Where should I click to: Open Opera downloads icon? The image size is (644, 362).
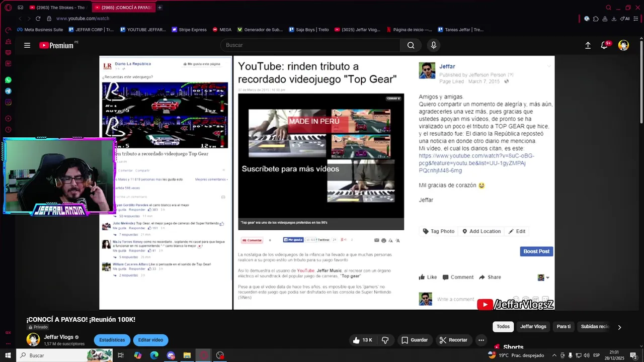(614, 19)
